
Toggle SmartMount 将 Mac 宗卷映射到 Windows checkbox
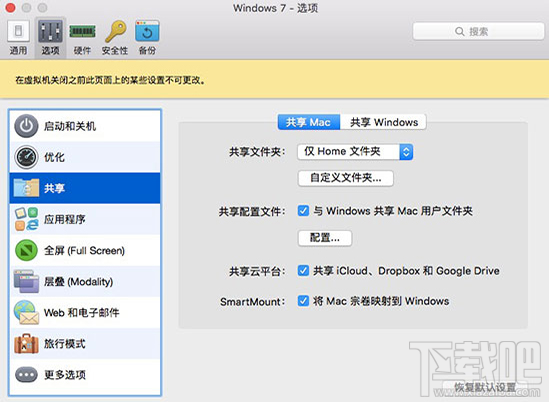click(303, 301)
